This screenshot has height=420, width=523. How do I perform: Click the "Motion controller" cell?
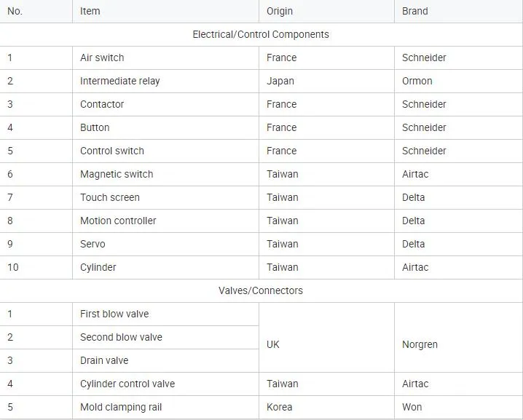click(x=118, y=221)
